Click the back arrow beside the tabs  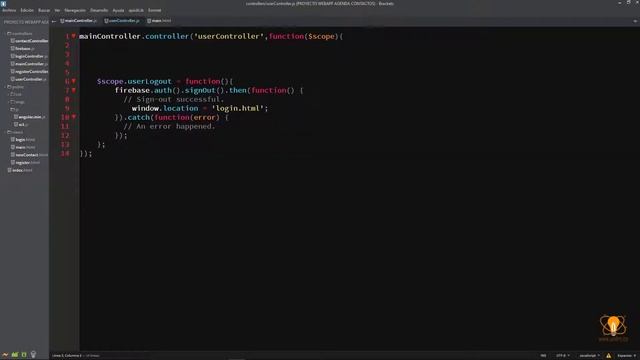[54, 21]
